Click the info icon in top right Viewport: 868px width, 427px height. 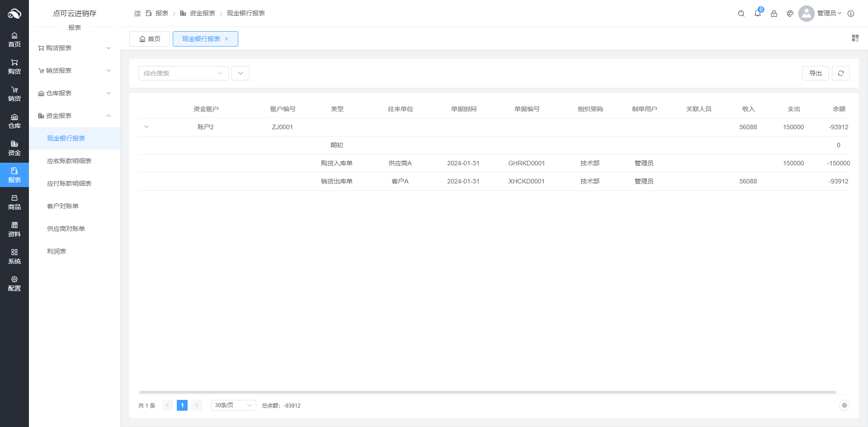coord(851,14)
